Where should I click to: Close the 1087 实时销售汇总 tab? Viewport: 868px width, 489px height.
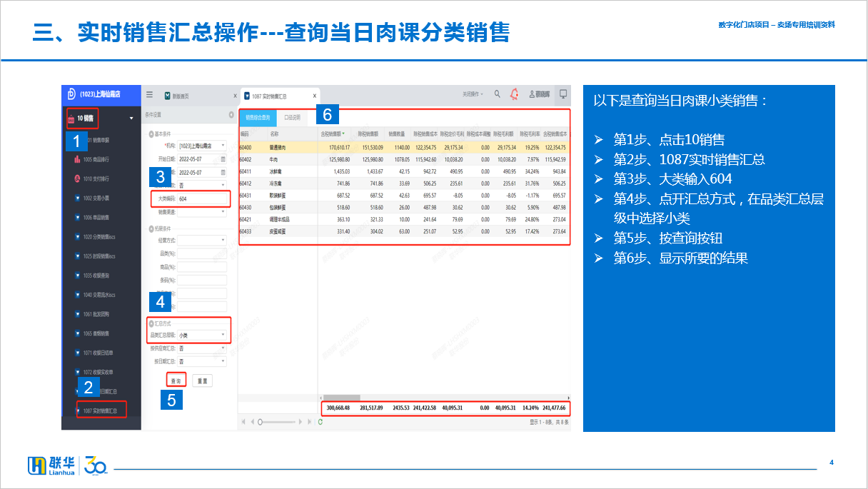point(315,96)
